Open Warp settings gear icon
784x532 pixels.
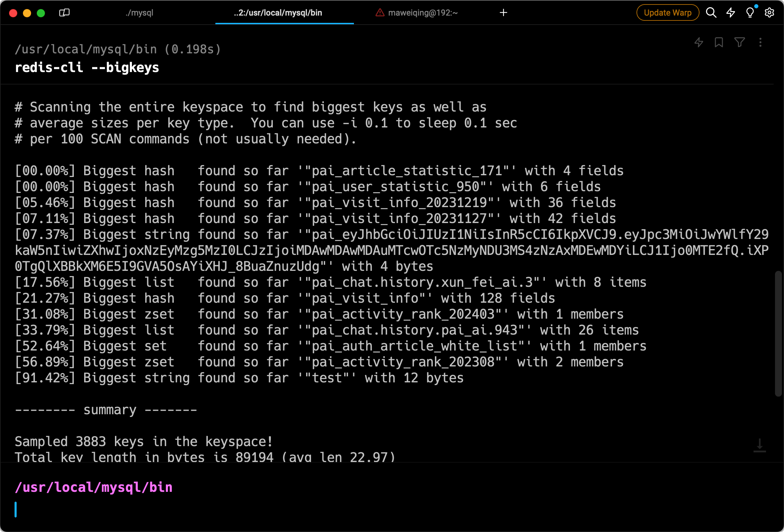pyautogui.click(x=769, y=13)
